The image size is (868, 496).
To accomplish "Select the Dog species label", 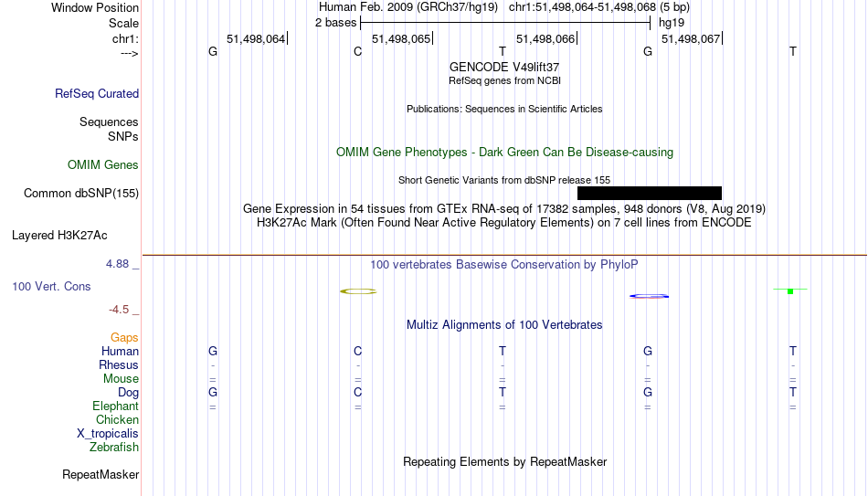I will 128,393.
